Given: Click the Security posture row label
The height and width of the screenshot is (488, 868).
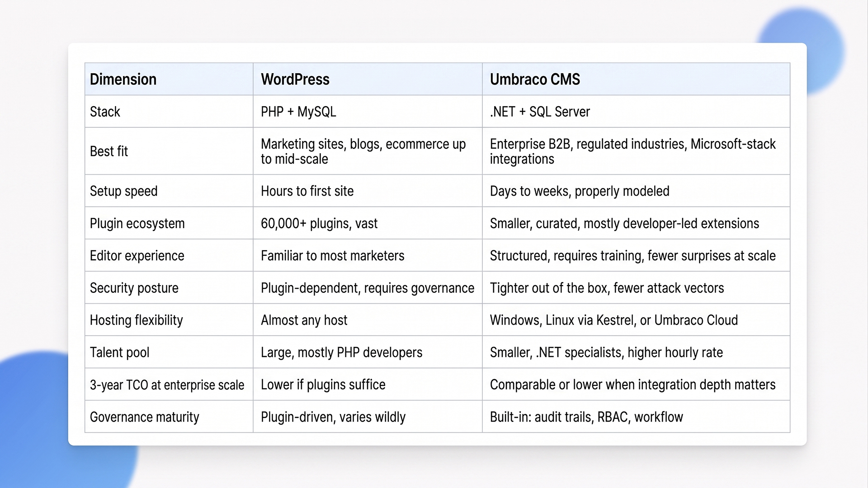Looking at the screenshot, I should (x=169, y=288).
